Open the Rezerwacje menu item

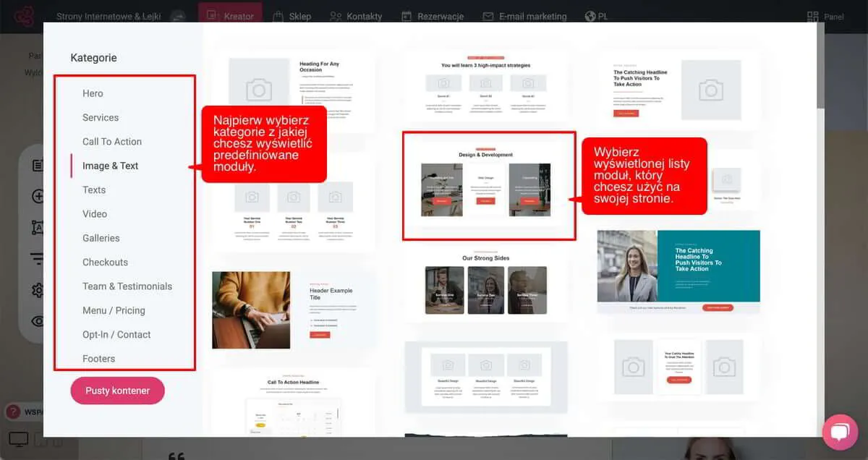click(x=433, y=16)
